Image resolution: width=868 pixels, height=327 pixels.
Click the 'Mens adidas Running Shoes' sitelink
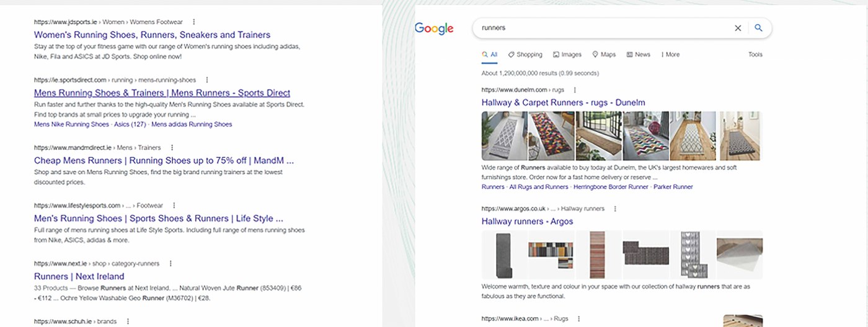pyautogui.click(x=192, y=124)
